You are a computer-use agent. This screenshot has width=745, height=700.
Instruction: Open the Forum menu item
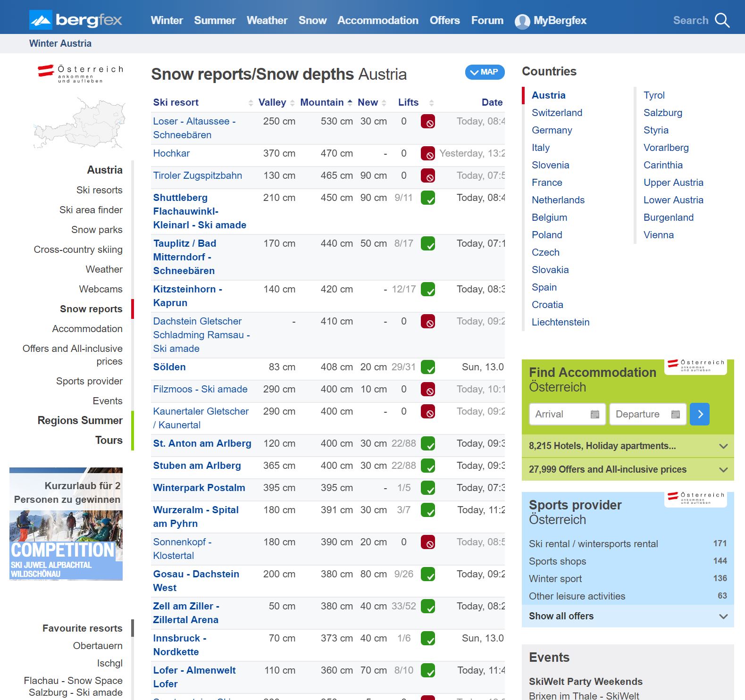point(487,20)
